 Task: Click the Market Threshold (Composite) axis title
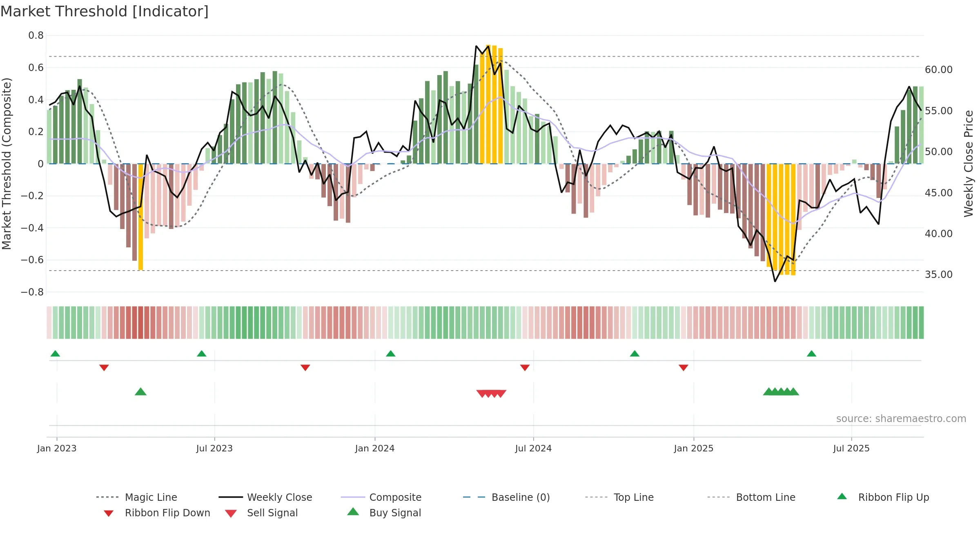(7, 164)
